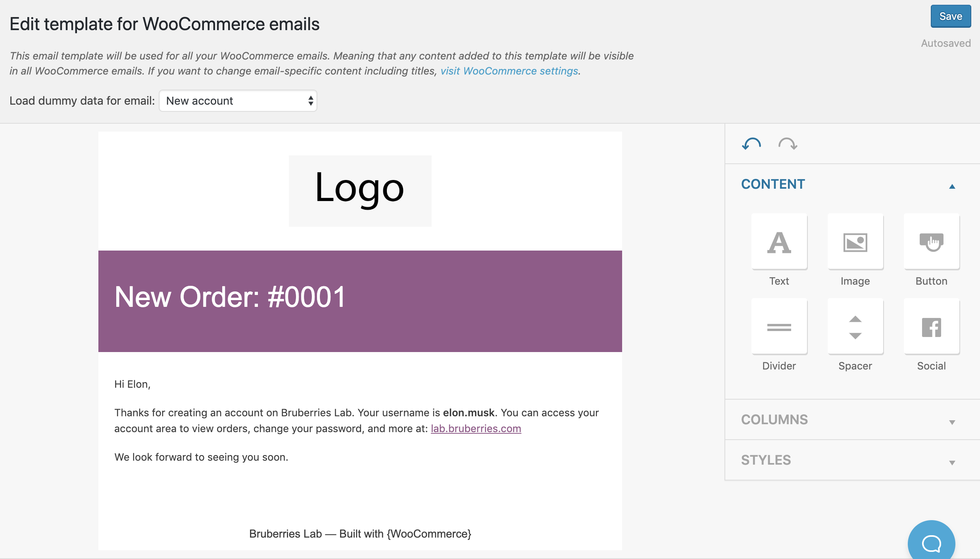Select the Button content block icon

click(931, 242)
